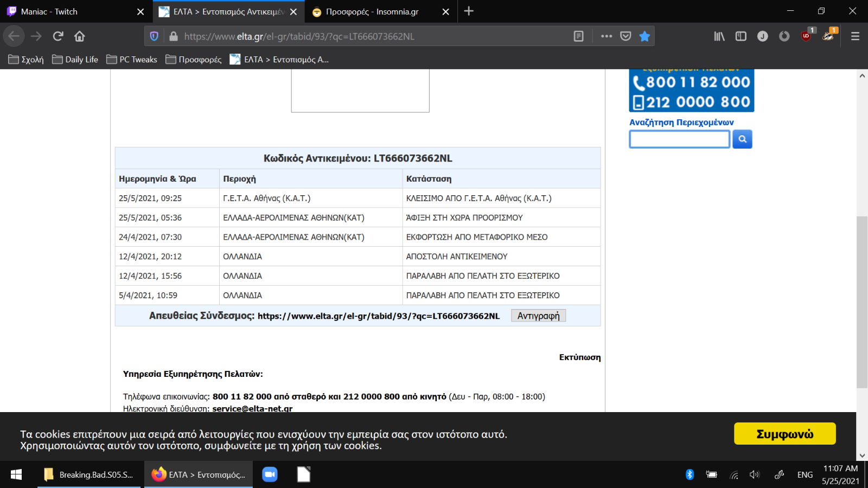Open the ΕΛΤΑ > Εντοπισμός bookmark

(279, 60)
